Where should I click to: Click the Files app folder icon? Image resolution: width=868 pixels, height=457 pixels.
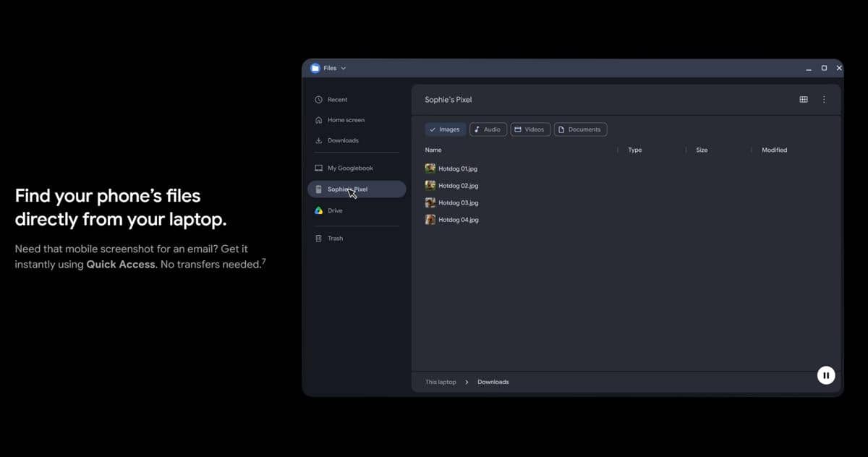315,68
